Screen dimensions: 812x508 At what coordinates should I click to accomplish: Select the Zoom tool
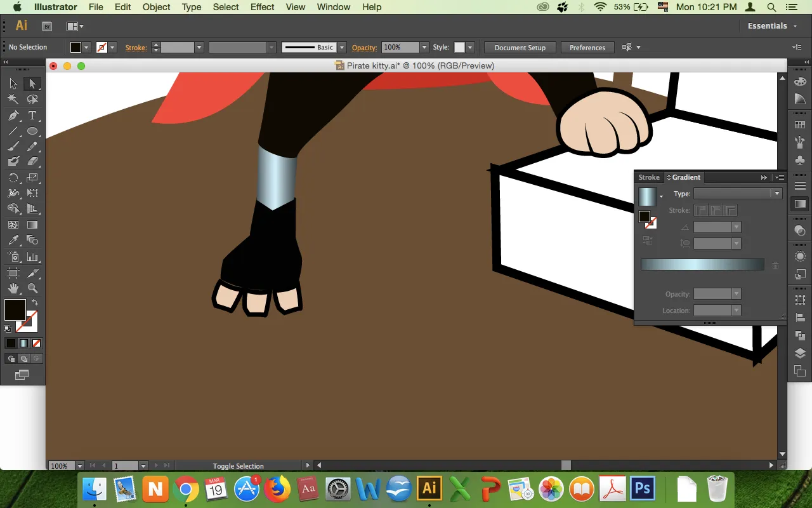[x=32, y=289]
